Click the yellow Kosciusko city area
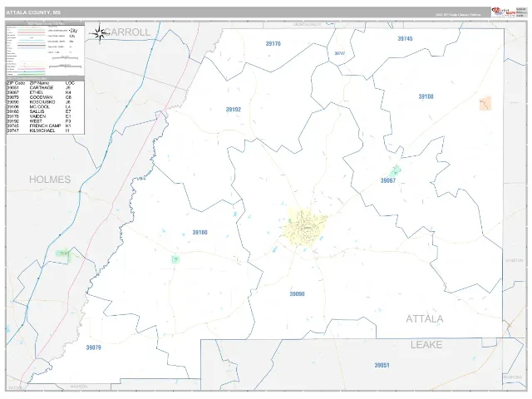 point(305,226)
